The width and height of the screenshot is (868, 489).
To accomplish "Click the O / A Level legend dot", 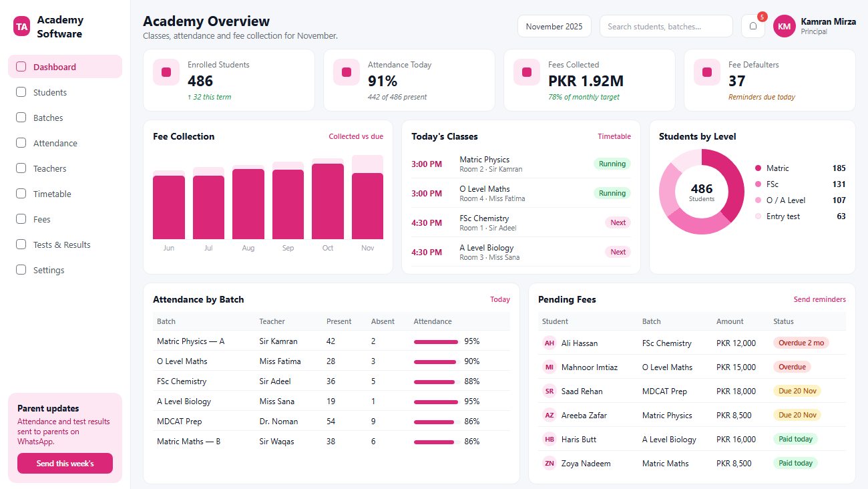I will click(x=758, y=200).
